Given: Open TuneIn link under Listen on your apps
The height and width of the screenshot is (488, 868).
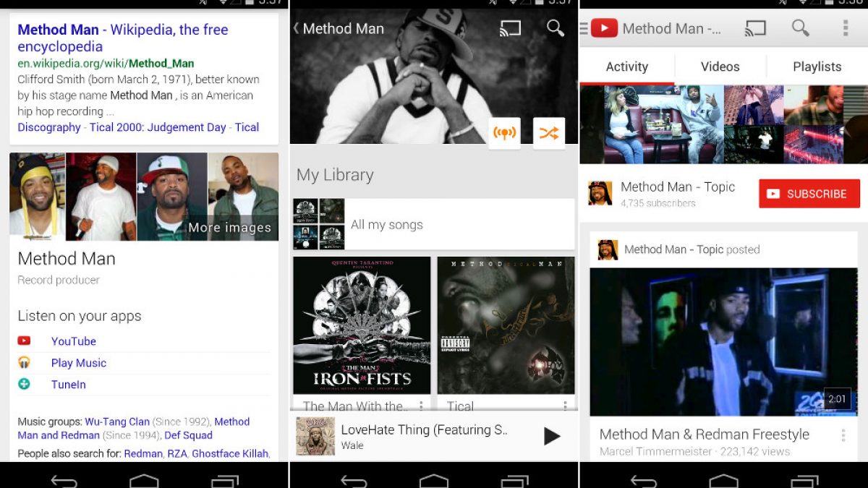Looking at the screenshot, I should [x=68, y=385].
